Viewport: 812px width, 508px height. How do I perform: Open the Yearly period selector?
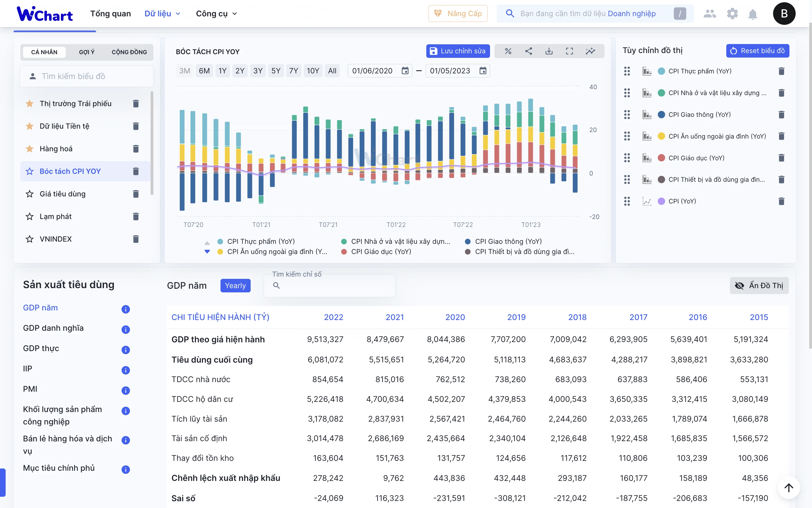point(235,286)
